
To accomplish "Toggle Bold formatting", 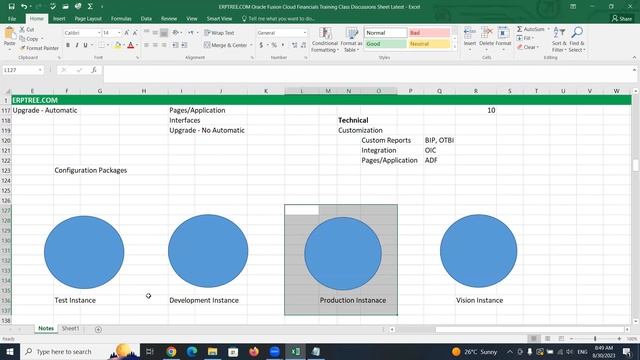I will tap(68, 45).
